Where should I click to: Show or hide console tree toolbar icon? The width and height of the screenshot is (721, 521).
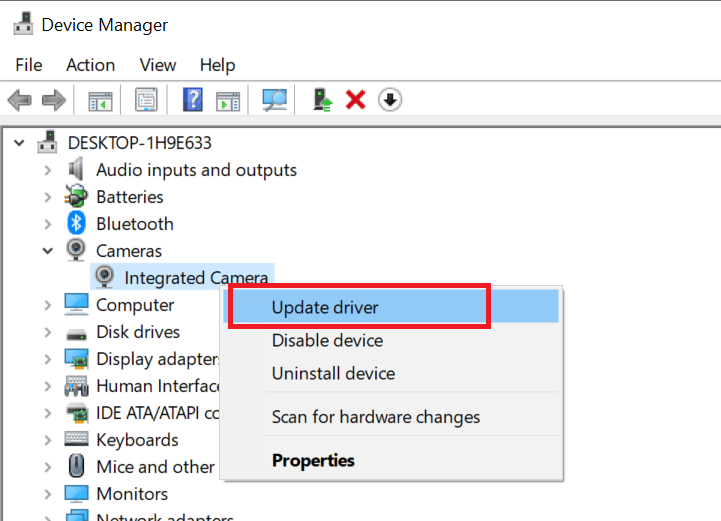(100, 100)
